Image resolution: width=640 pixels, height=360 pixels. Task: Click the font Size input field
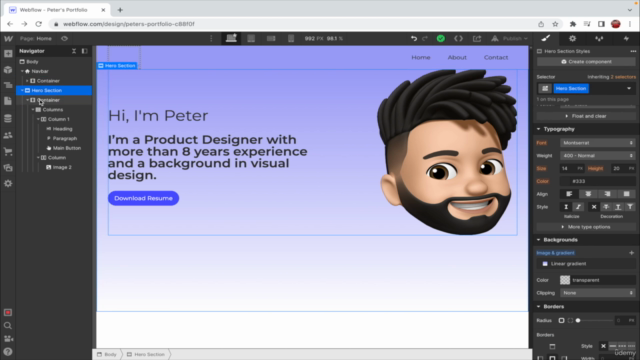point(567,168)
